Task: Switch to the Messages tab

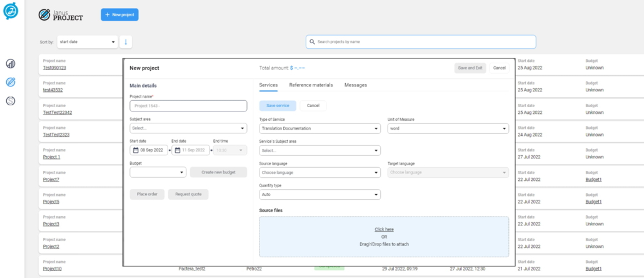Action: pos(356,85)
